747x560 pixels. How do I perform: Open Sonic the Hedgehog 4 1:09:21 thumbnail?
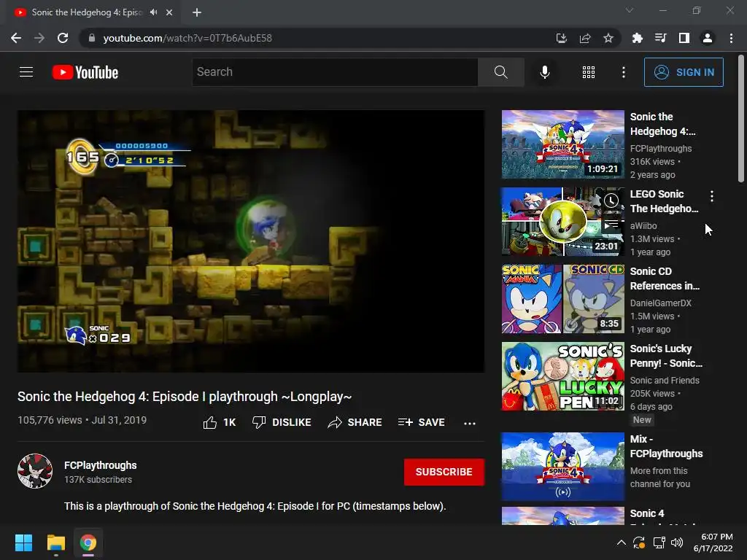point(562,144)
